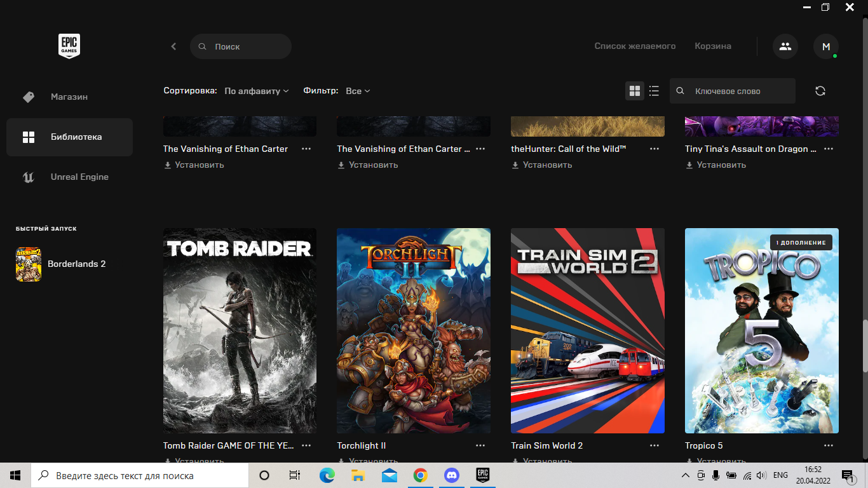Open options menu for Train Sim World 2
The height and width of the screenshot is (488, 868).
click(654, 445)
